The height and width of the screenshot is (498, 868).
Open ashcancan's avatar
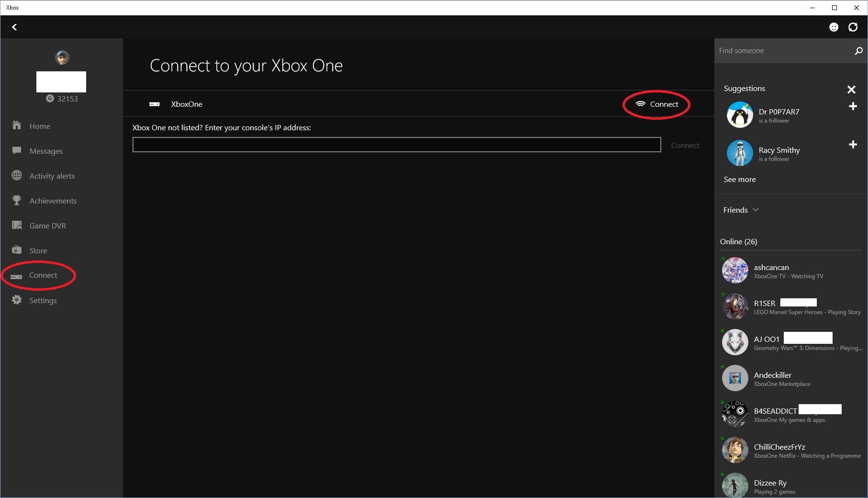(x=735, y=271)
